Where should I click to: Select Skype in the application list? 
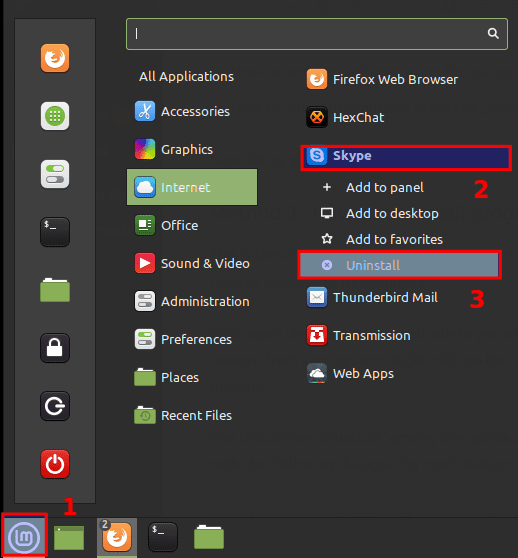click(x=406, y=157)
